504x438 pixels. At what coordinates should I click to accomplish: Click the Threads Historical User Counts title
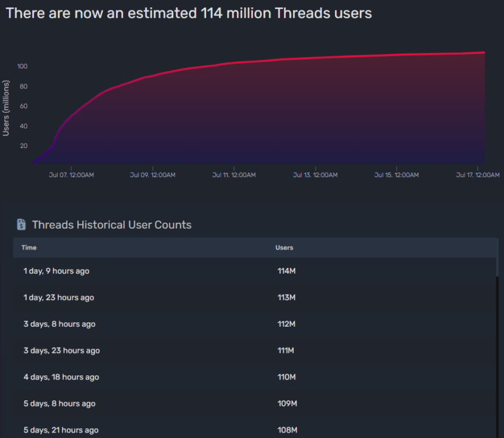coord(111,224)
